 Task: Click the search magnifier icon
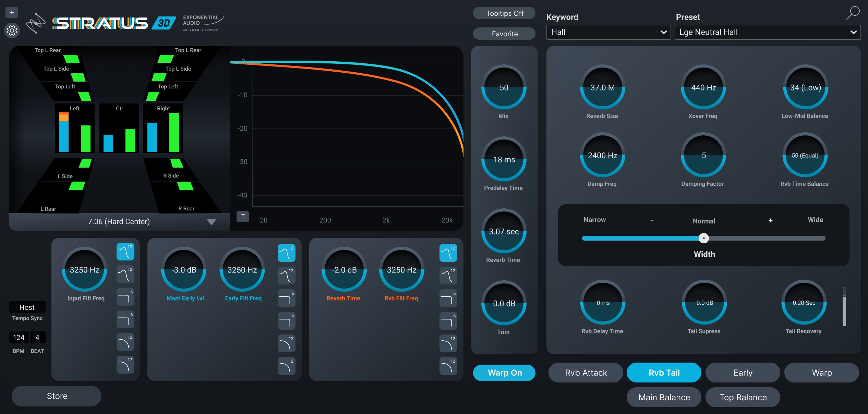click(853, 12)
